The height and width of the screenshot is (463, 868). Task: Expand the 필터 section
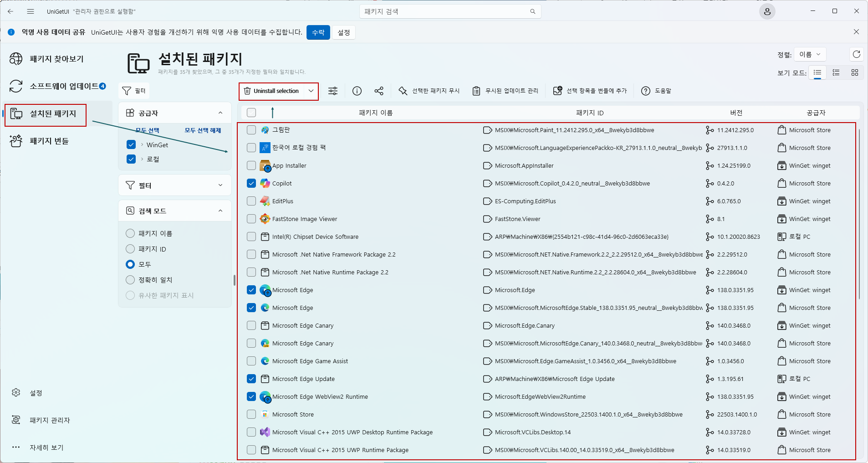point(220,185)
